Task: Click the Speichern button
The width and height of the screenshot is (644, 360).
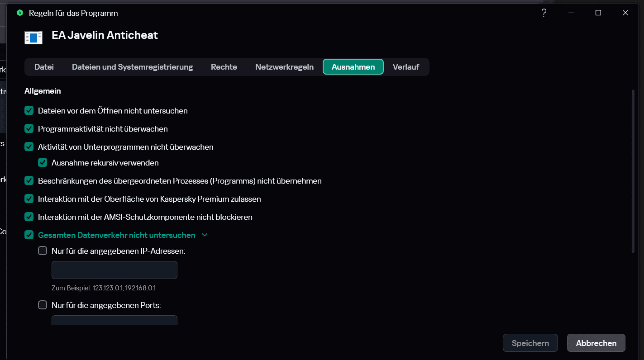Action: pyautogui.click(x=530, y=343)
